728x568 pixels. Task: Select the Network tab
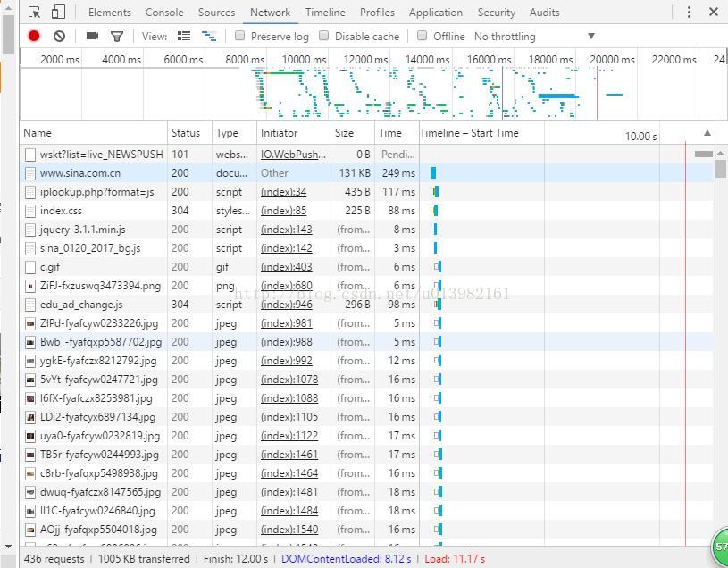point(271,13)
